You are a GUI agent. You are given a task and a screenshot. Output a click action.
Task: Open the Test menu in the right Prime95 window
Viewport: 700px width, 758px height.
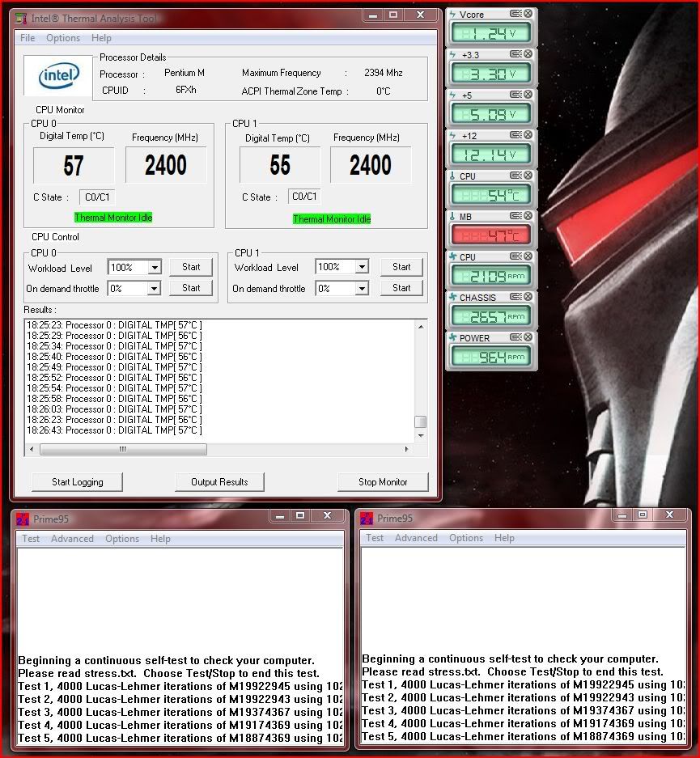coord(375,538)
